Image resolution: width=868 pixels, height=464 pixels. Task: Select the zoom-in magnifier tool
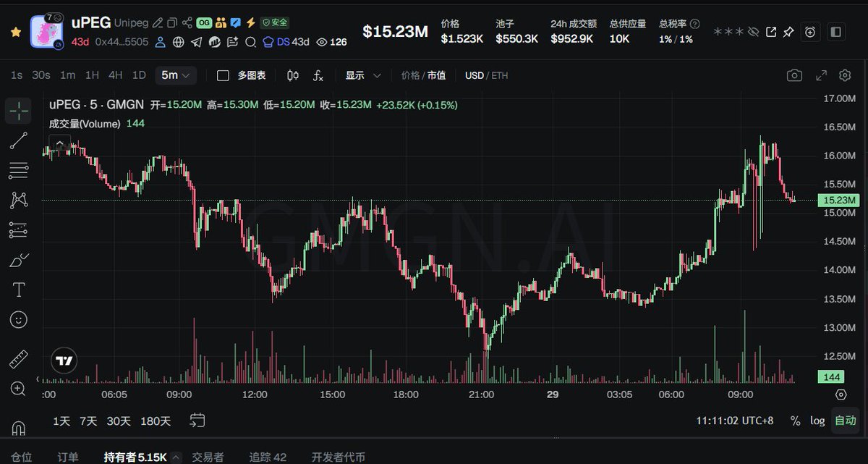coord(19,389)
